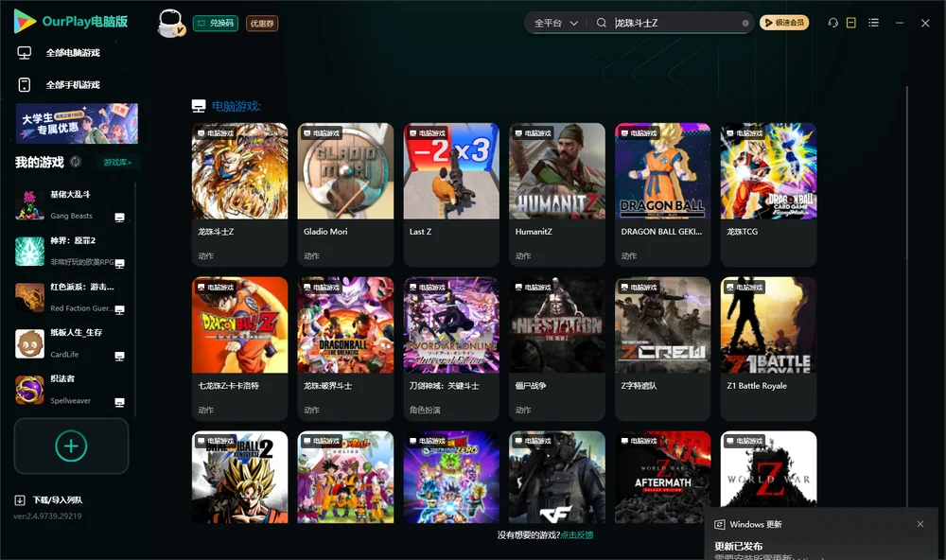This screenshot has height=560, width=946.
Task: Click the 兑换码 redeem code button
Action: coord(216,24)
